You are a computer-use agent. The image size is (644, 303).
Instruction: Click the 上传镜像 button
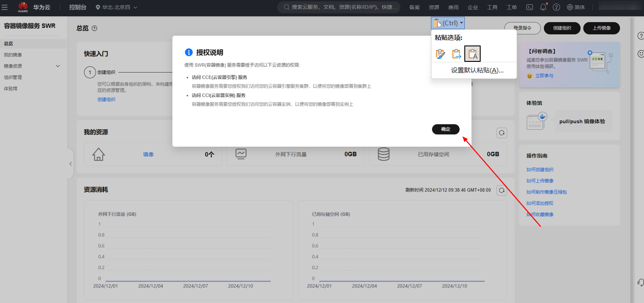pyautogui.click(x=601, y=28)
